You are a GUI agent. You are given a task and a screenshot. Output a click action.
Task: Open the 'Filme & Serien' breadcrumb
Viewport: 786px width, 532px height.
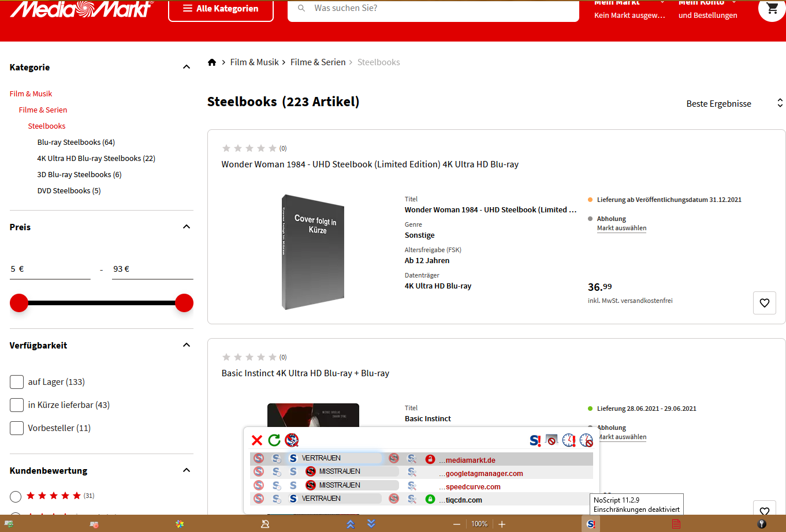(x=318, y=62)
